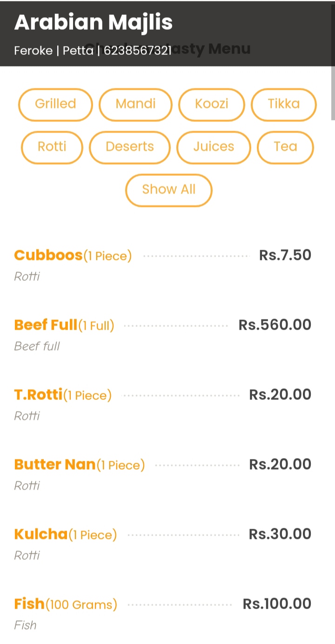
Task: Open the Deserts category
Action: click(130, 147)
